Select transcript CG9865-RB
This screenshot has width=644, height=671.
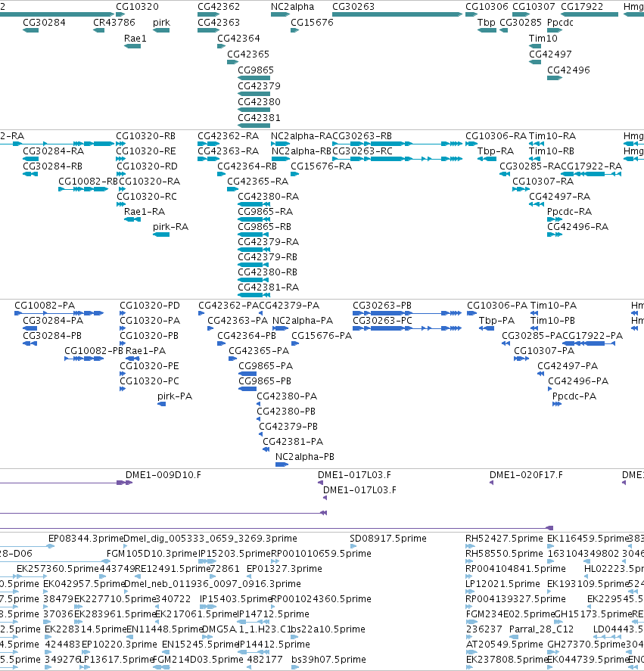tap(264, 227)
